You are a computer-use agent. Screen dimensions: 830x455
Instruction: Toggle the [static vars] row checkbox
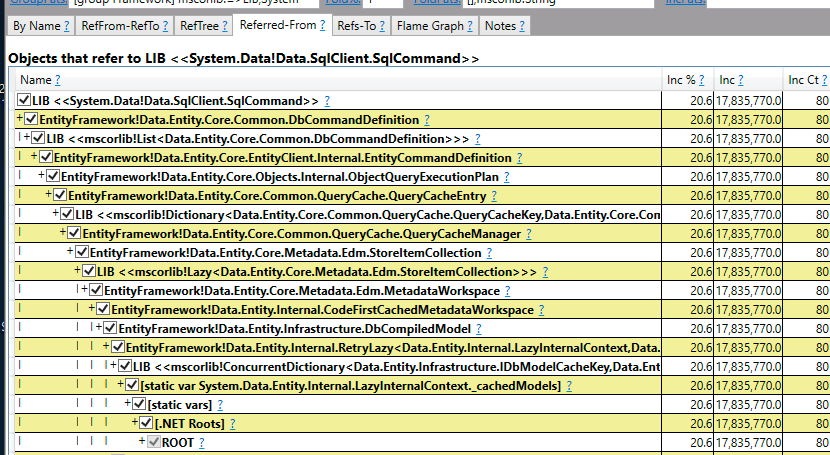[x=139, y=404]
